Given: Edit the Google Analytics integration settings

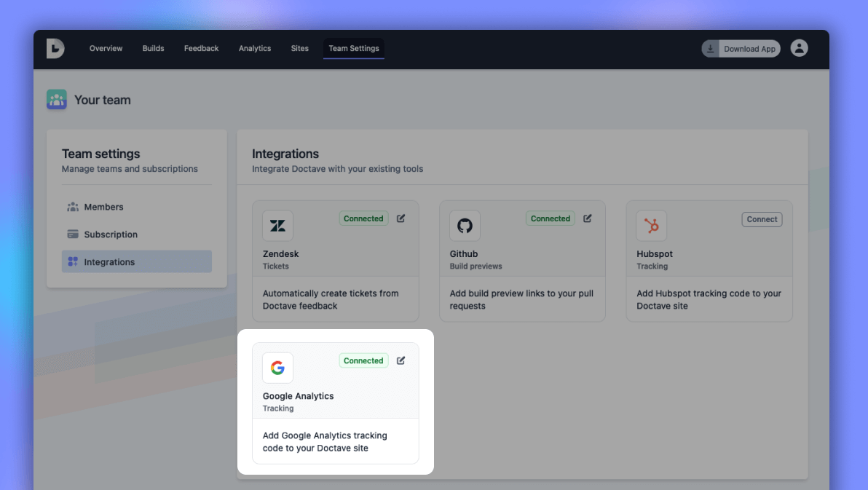Looking at the screenshot, I should (x=401, y=360).
